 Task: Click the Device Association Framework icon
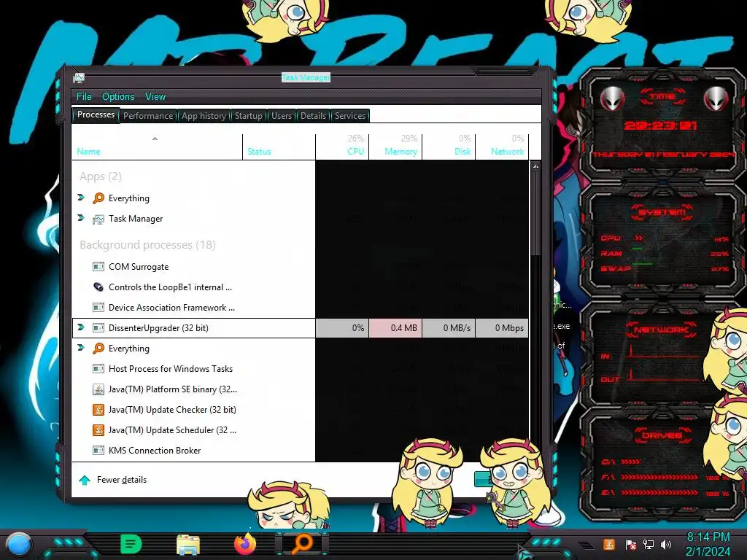tap(98, 308)
